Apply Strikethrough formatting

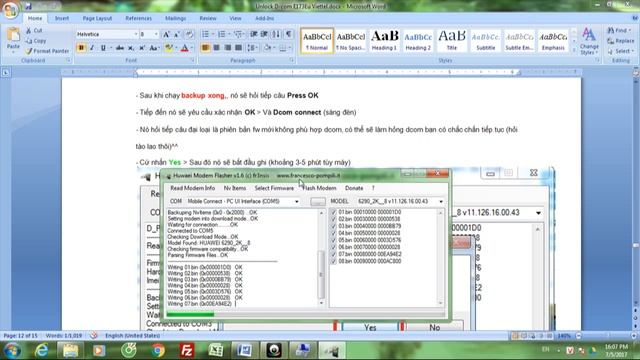tap(120, 48)
